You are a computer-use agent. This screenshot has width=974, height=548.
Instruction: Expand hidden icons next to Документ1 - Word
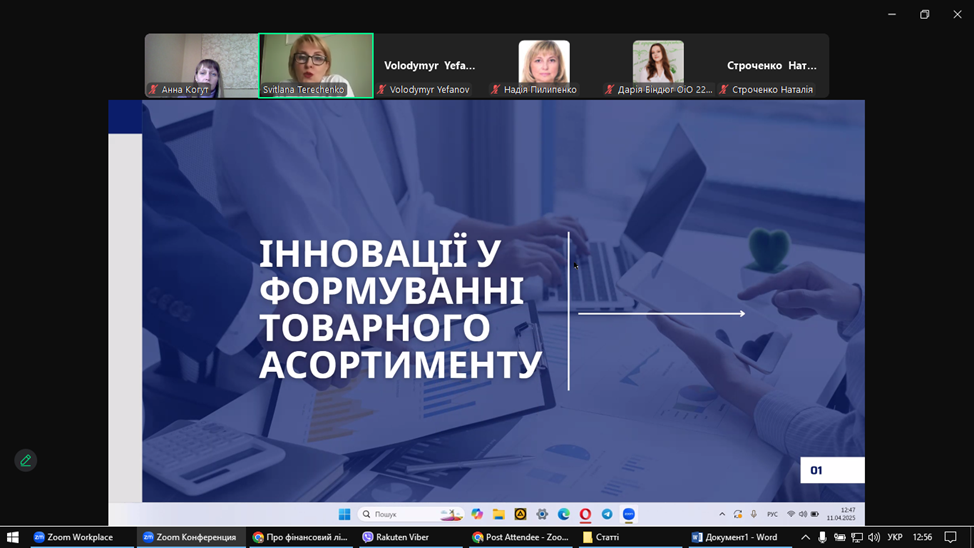pyautogui.click(x=805, y=537)
